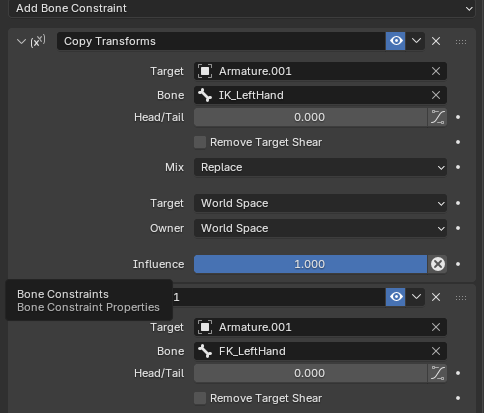The width and height of the screenshot is (484, 413).
Task: Animate Remove Target Shear dot in second constraint
Action: [458, 398]
